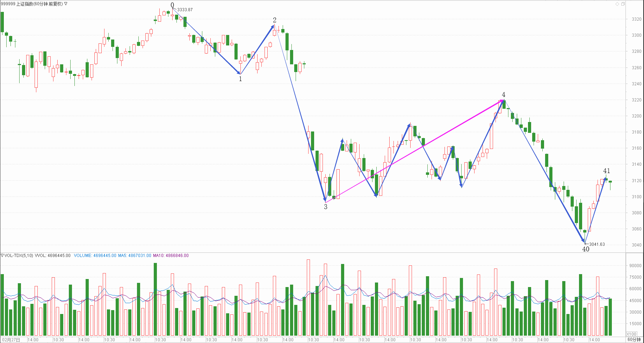This screenshot has width=644, height=343.
Task: Select wave label 2 marker
Action: pyautogui.click(x=275, y=20)
